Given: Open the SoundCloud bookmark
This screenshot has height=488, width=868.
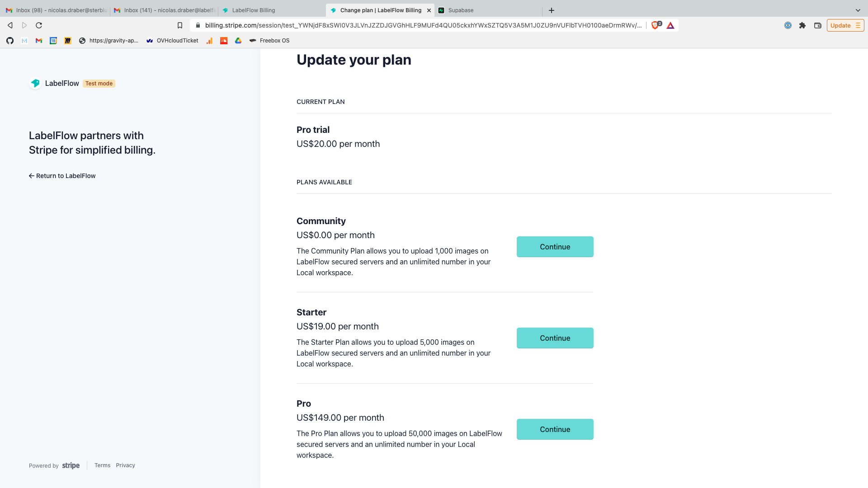Looking at the screenshot, I should (x=224, y=41).
